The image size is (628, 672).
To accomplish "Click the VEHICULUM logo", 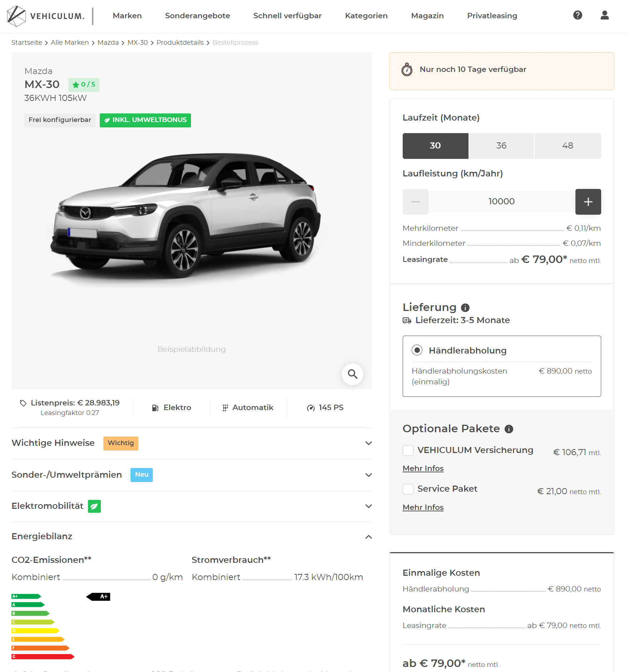I will coord(46,16).
